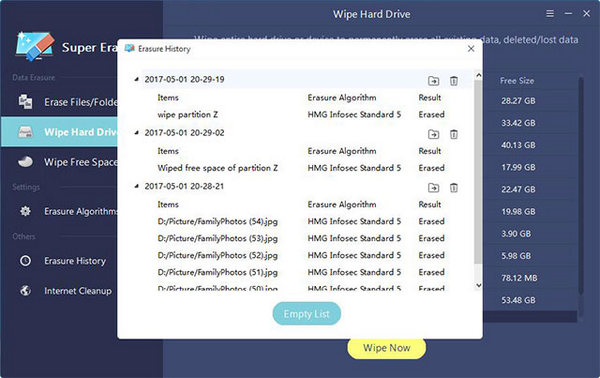The image size is (600, 378).
Task: Click the Erasure Algorithms gear icon
Action: 25,211
